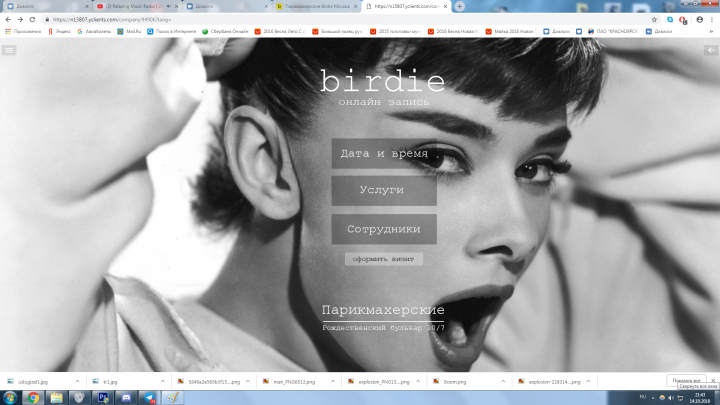Expand options for Boom.png download
Screen dimensions: 720x405
[x=503, y=382]
